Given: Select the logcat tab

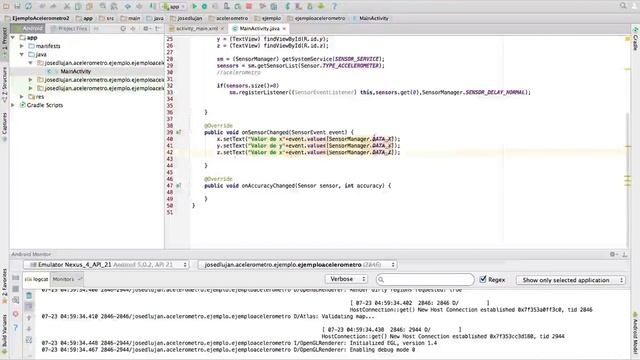Looking at the screenshot, I should point(36,279).
